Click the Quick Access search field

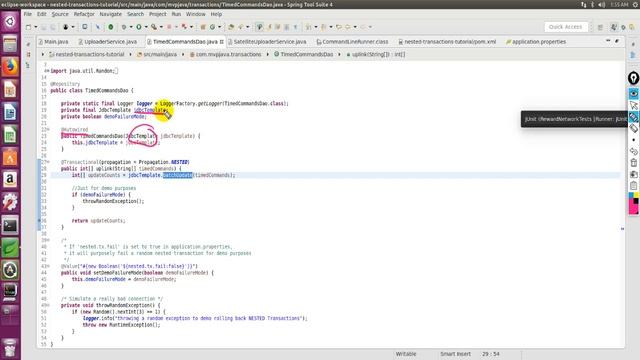pyautogui.click(x=565, y=27)
